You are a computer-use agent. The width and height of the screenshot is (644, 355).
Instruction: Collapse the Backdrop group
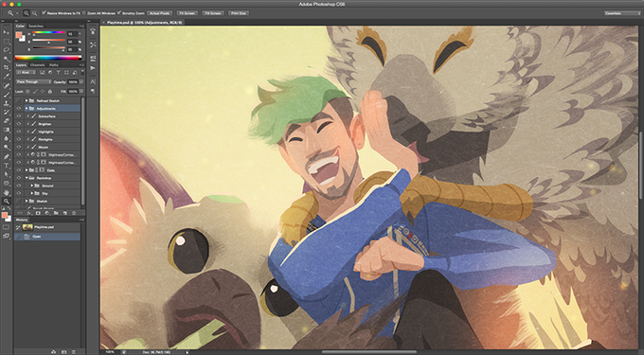(x=27, y=178)
